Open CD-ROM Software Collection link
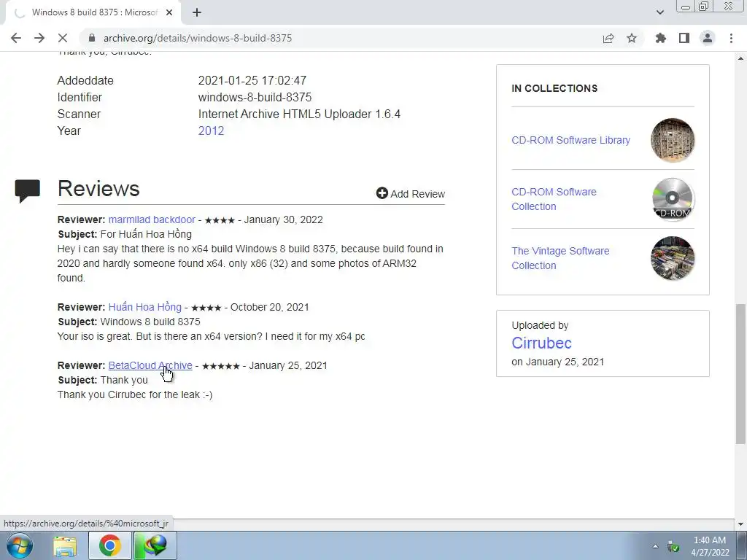The height and width of the screenshot is (560, 747). coord(554,199)
